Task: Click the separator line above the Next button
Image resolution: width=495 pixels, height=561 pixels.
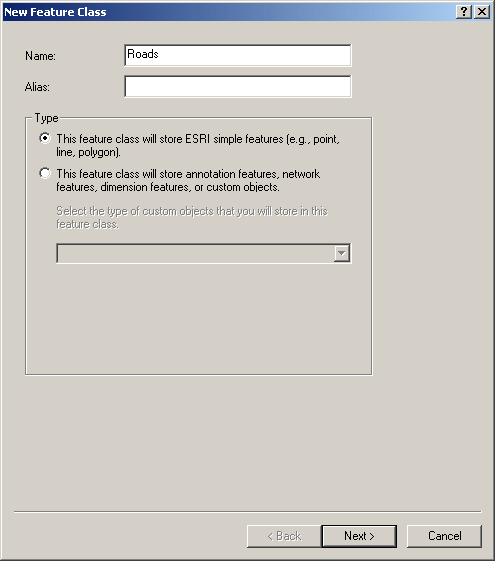Action: [248, 512]
